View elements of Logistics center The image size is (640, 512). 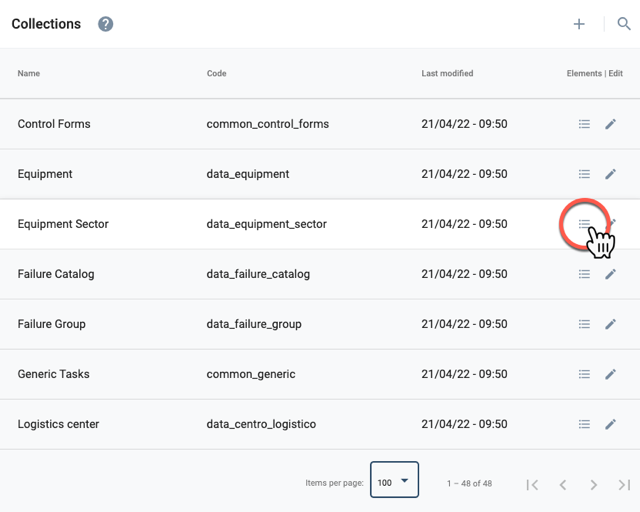tap(584, 424)
